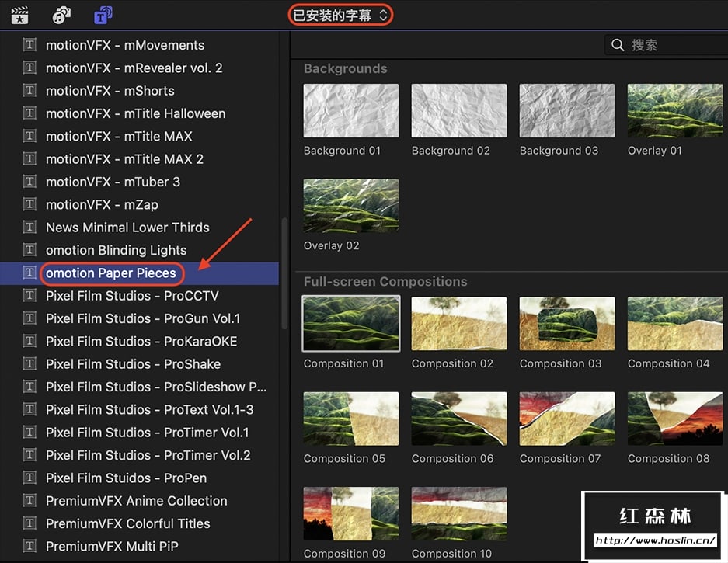Screen dimensions: 728x563
Task: Click title icon beside omotion Paper Pieces
Action: (x=30, y=273)
